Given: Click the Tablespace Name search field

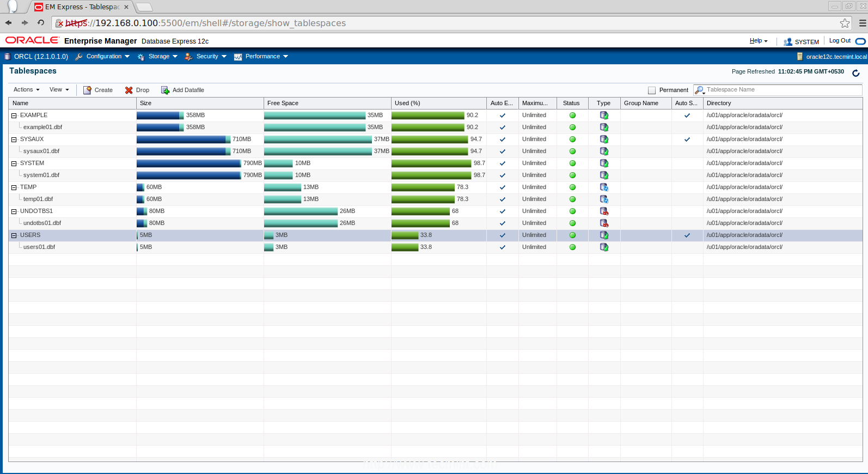Looking at the screenshot, I should click(x=782, y=90).
